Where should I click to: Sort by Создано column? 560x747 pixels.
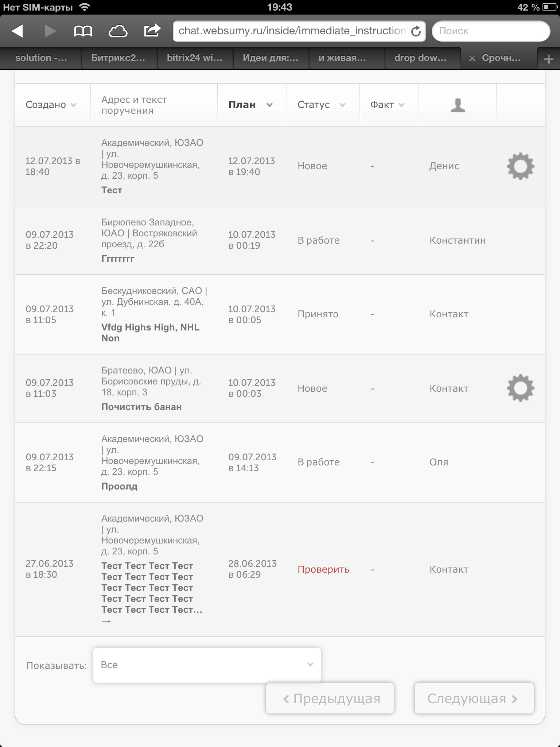51,105
